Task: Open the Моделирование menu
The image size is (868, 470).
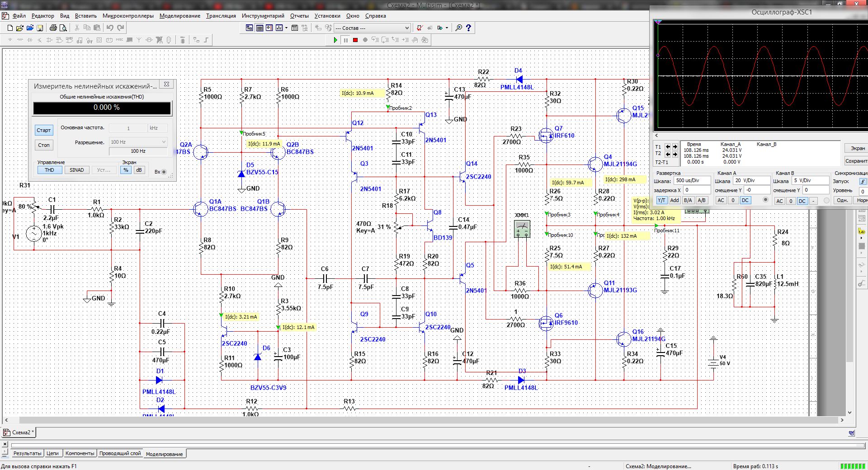Action: tap(179, 16)
